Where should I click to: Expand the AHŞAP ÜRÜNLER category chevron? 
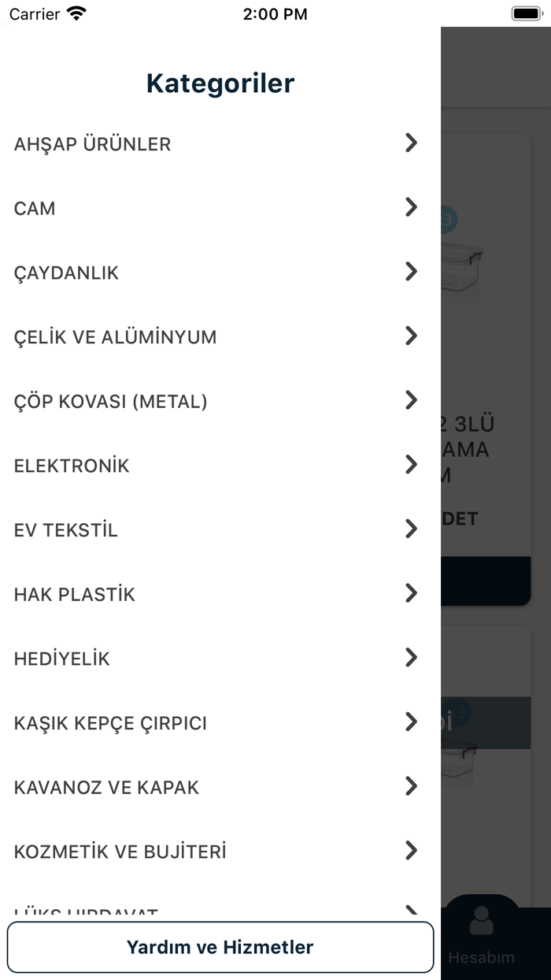[x=411, y=143]
